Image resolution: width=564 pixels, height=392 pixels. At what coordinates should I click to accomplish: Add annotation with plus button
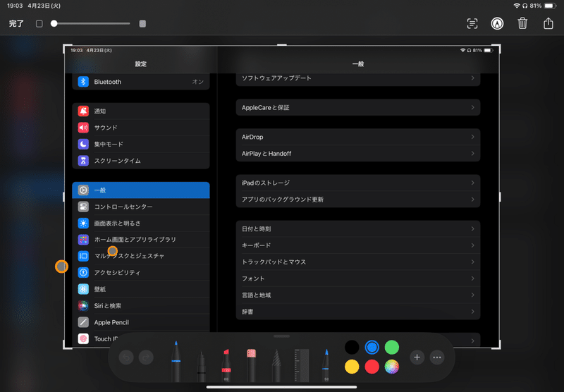[x=417, y=357]
